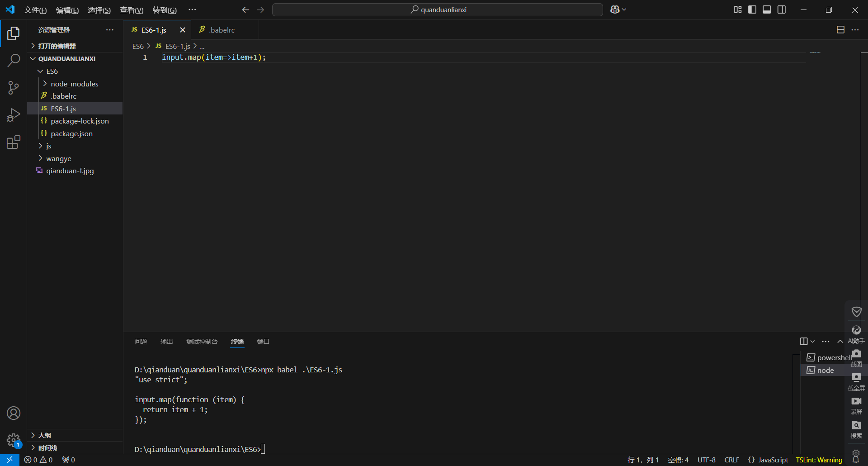The height and width of the screenshot is (466, 868).
Task: Click the shield icon in floating toolbar
Action: pyautogui.click(x=856, y=312)
